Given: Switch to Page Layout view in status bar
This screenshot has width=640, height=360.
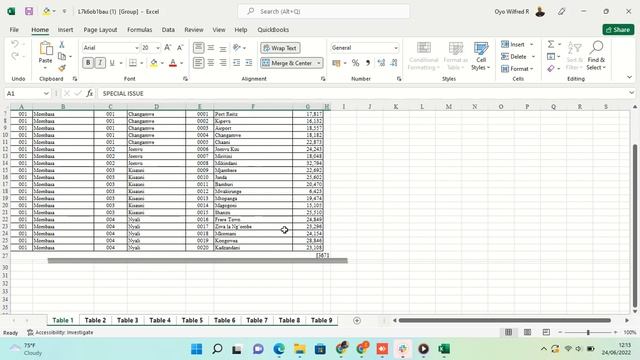Looking at the screenshot, I should (x=527, y=332).
